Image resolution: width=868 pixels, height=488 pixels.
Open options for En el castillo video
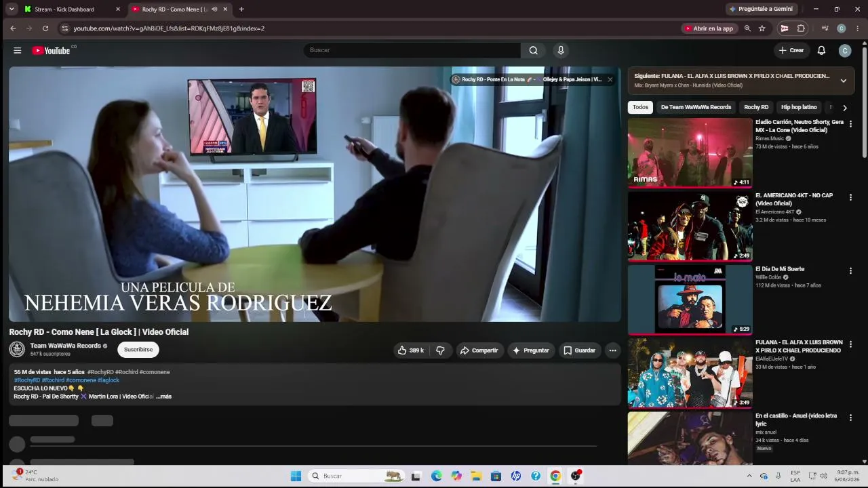[850, 418]
